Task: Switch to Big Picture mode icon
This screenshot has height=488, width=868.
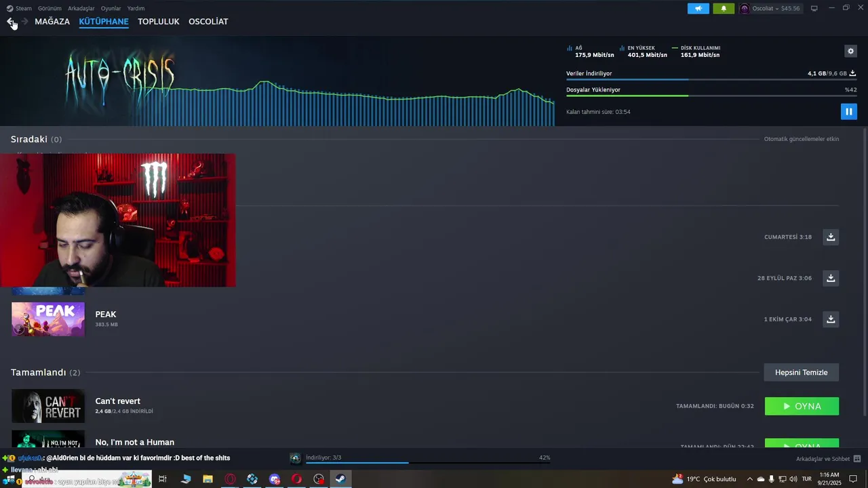Action: pyautogui.click(x=814, y=8)
